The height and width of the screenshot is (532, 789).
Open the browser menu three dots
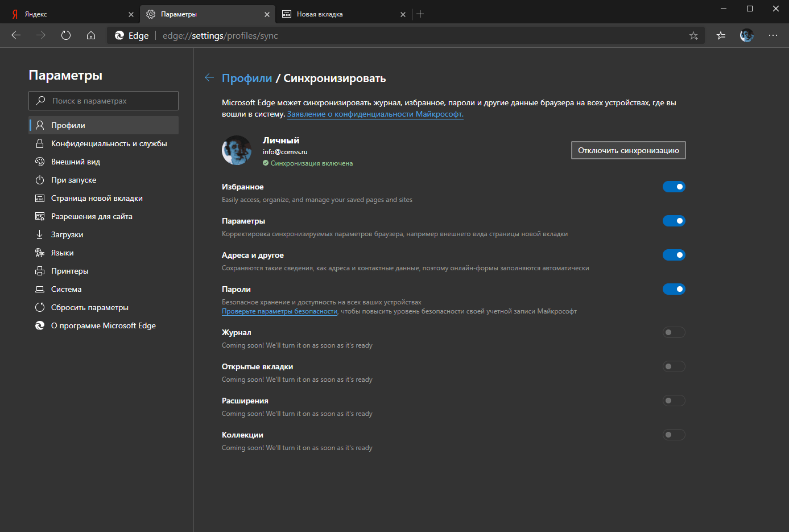(773, 35)
